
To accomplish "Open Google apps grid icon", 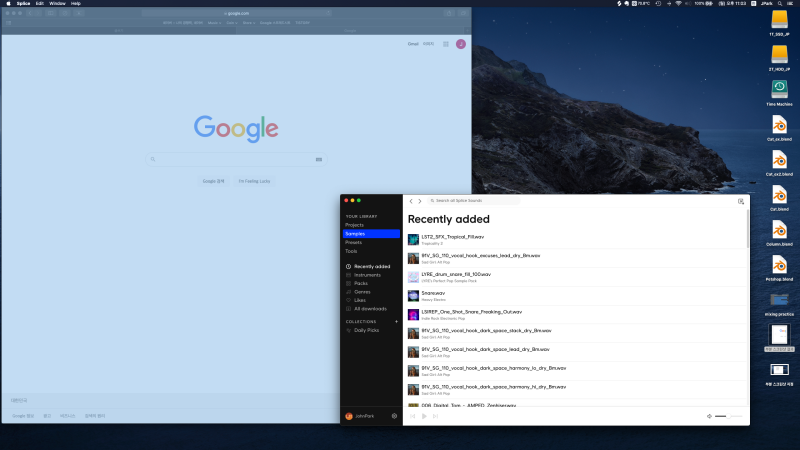I will click(x=445, y=44).
